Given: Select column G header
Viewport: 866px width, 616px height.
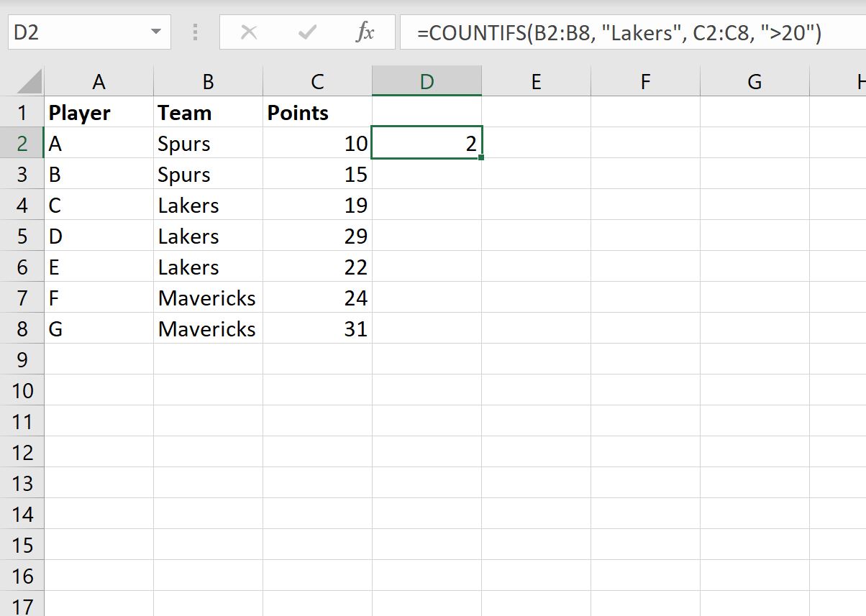Looking at the screenshot, I should click(755, 82).
